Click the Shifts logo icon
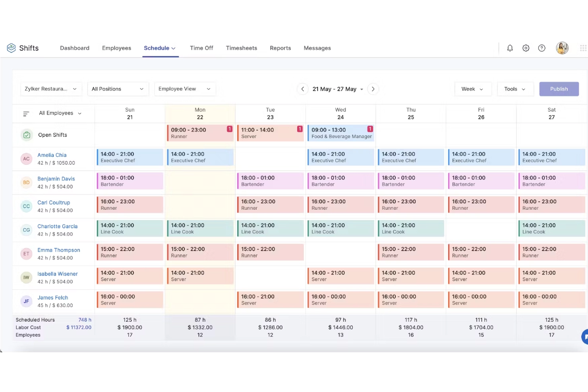 click(x=11, y=48)
